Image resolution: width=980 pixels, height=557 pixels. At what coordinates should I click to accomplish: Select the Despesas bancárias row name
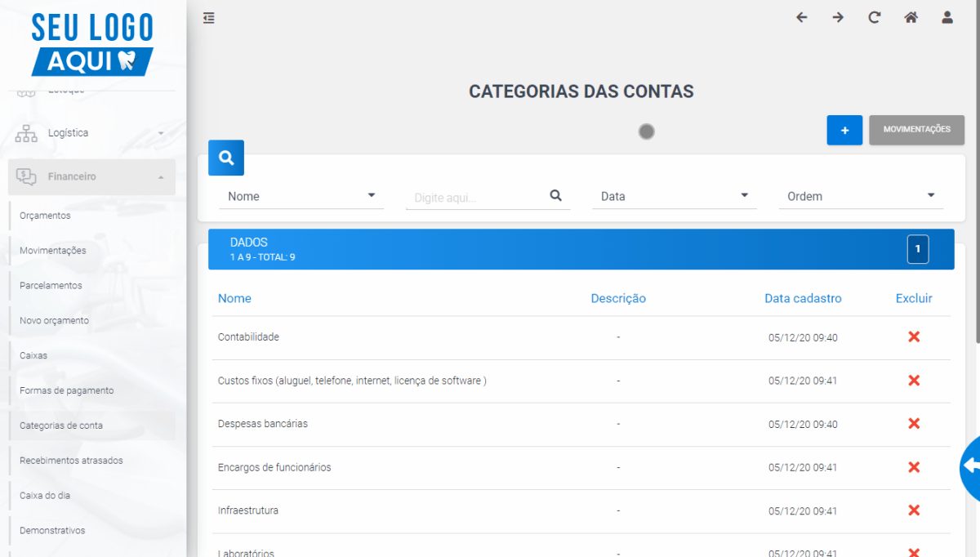pyautogui.click(x=263, y=424)
